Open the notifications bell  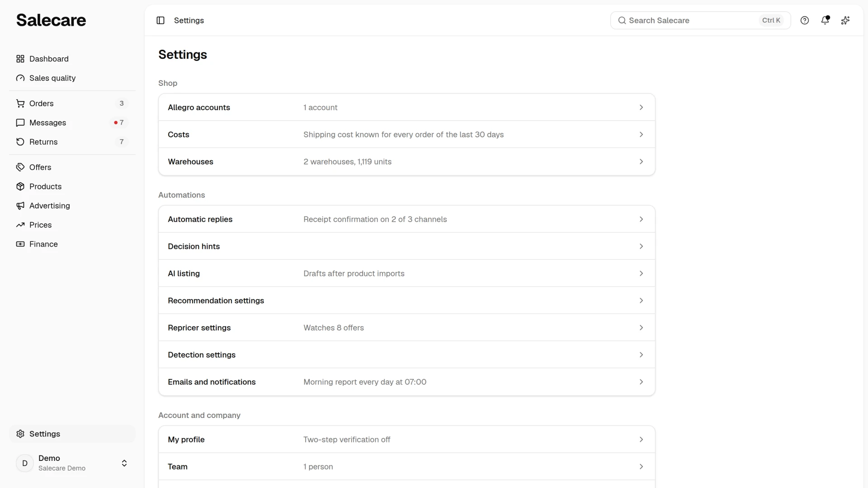825,20
